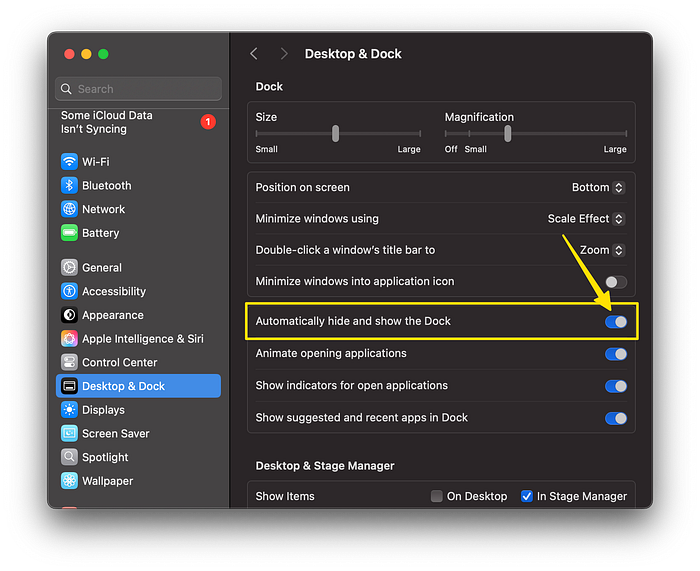The height and width of the screenshot is (571, 700).
Task: Click Desktop & Stage Manager heading
Action: (325, 466)
